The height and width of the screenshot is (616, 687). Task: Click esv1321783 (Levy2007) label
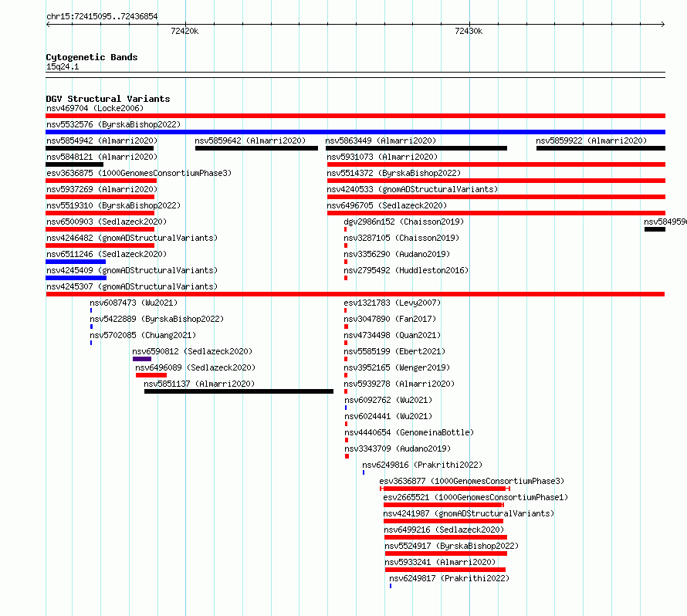click(x=392, y=303)
